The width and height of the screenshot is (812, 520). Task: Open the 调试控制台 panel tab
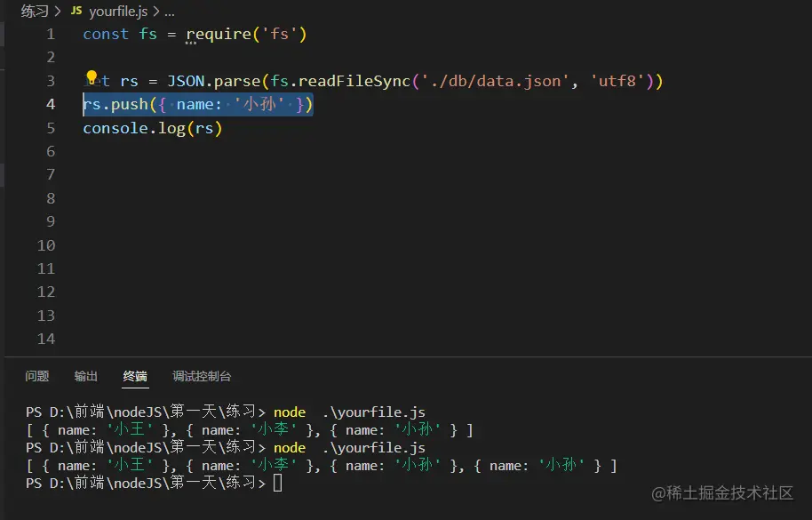pos(202,376)
